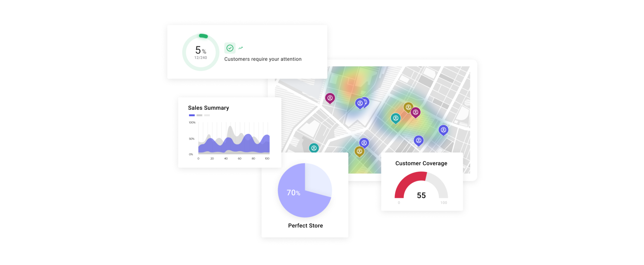Click the value 55 in coverage gauge
The image size is (644, 265).
click(421, 196)
